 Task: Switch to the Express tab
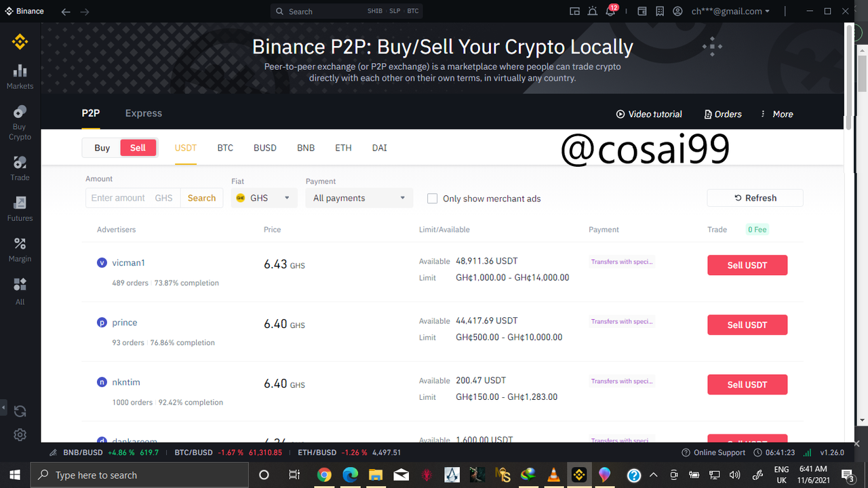point(144,113)
